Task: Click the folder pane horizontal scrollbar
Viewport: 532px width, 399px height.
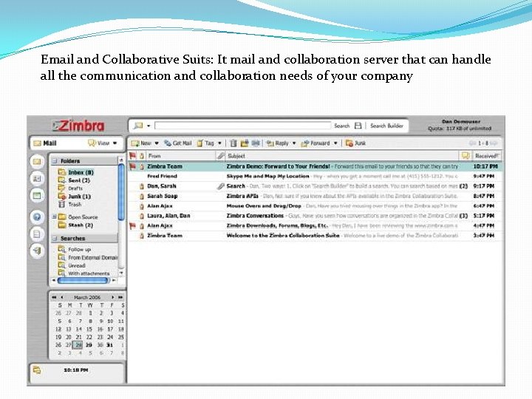Action: 83,280
